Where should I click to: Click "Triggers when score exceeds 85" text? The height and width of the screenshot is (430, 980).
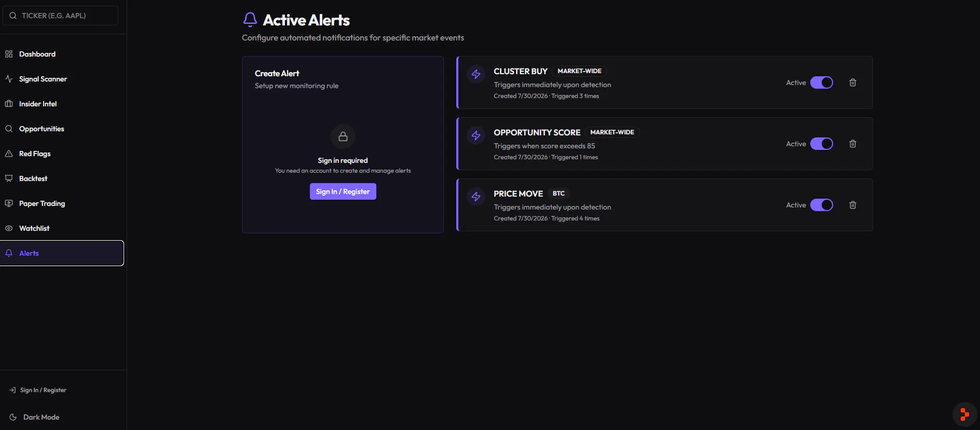(545, 146)
